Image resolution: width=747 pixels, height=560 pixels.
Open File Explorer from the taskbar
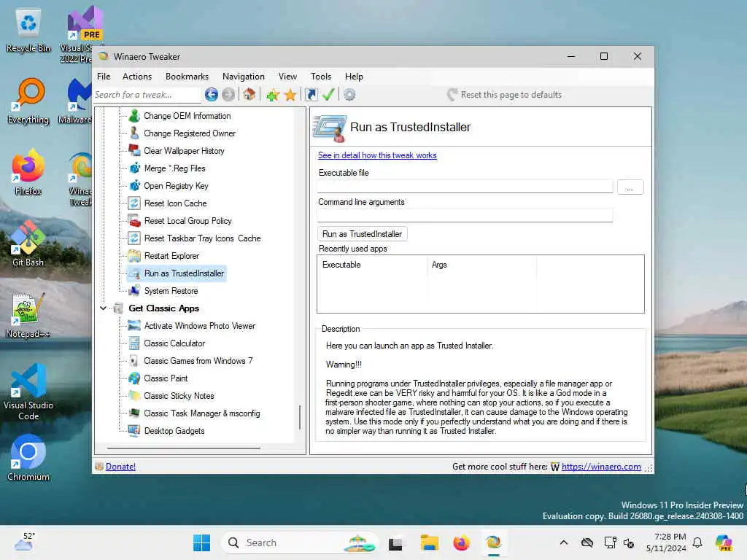coord(429,542)
